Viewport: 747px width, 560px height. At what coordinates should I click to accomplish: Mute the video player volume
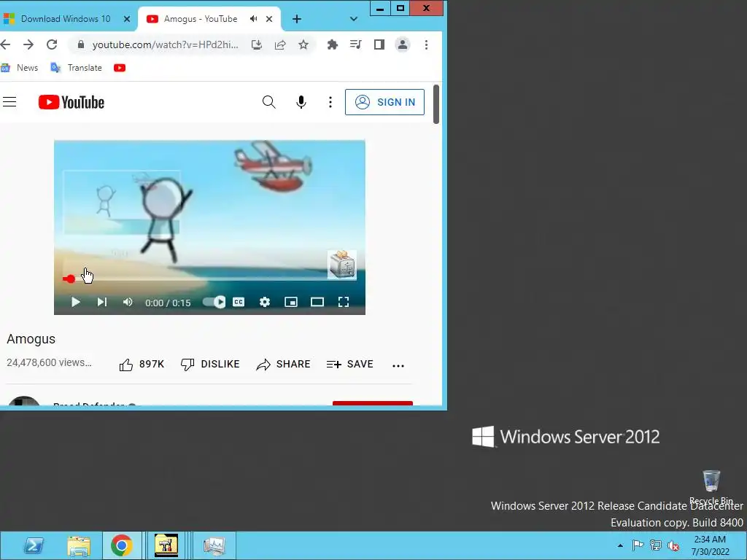coord(128,302)
